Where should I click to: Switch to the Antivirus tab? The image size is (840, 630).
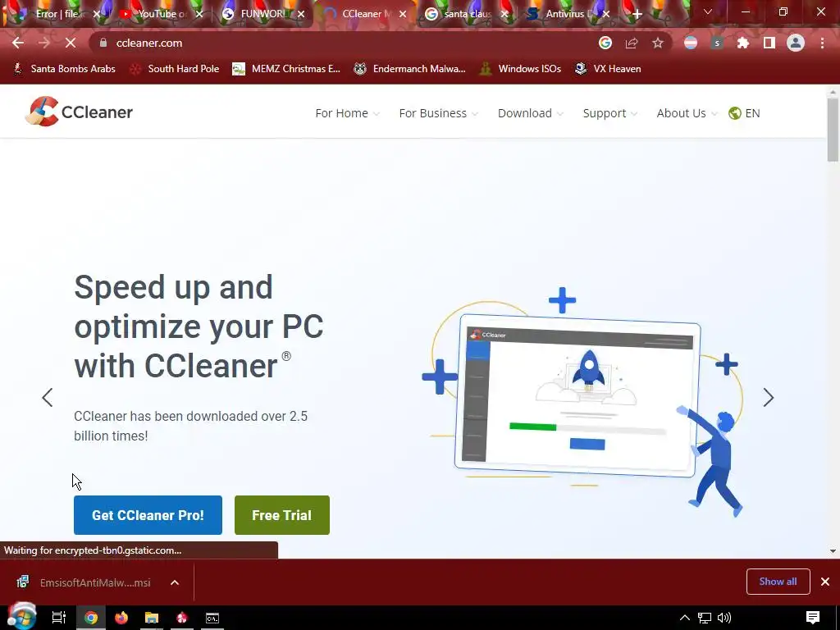[566, 14]
